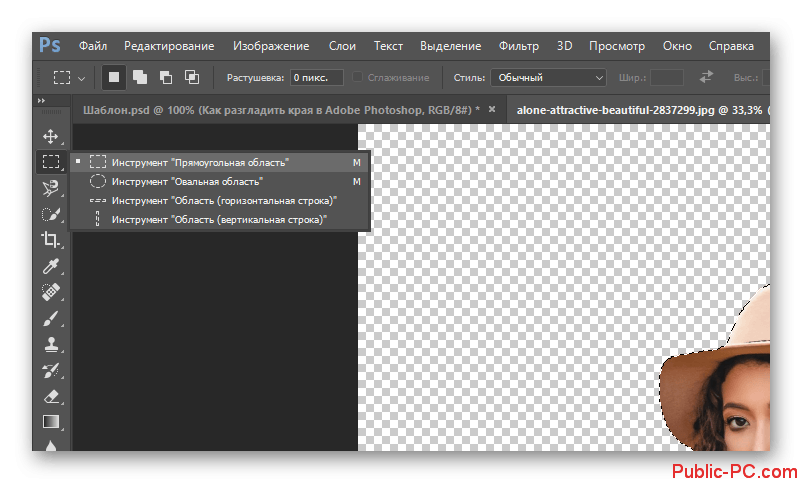Switch to Add to selection mode
Image resolution: width=802 pixels, height=483 pixels.
(140, 77)
